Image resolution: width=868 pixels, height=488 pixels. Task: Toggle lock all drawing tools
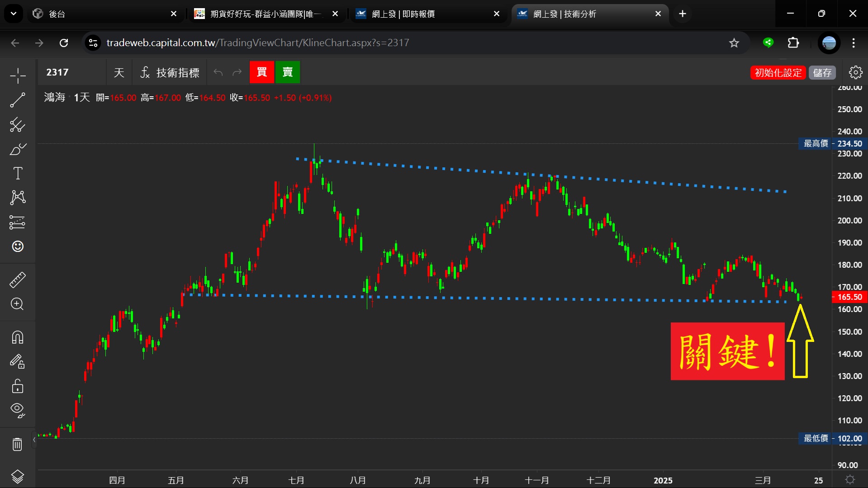tap(18, 386)
